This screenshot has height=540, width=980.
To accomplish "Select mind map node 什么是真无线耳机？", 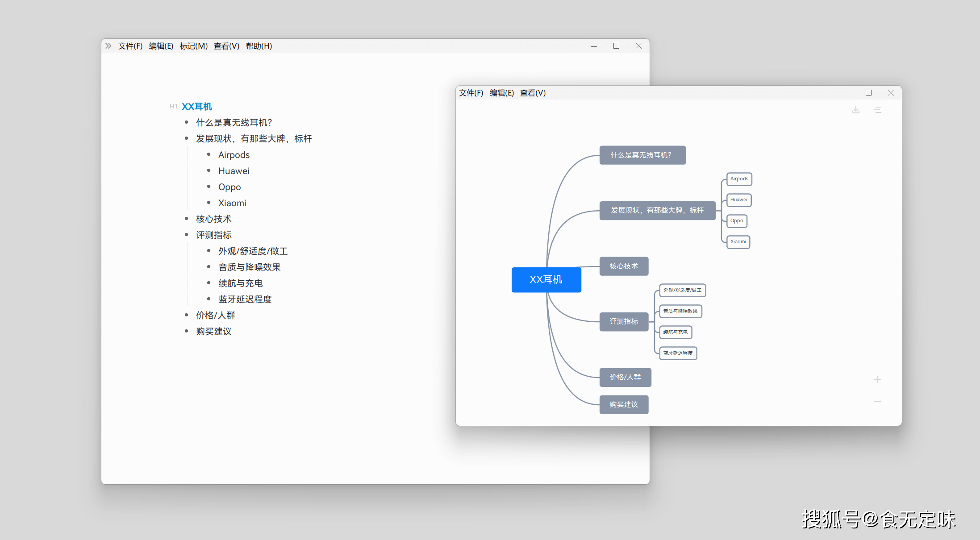I will 642,155.
